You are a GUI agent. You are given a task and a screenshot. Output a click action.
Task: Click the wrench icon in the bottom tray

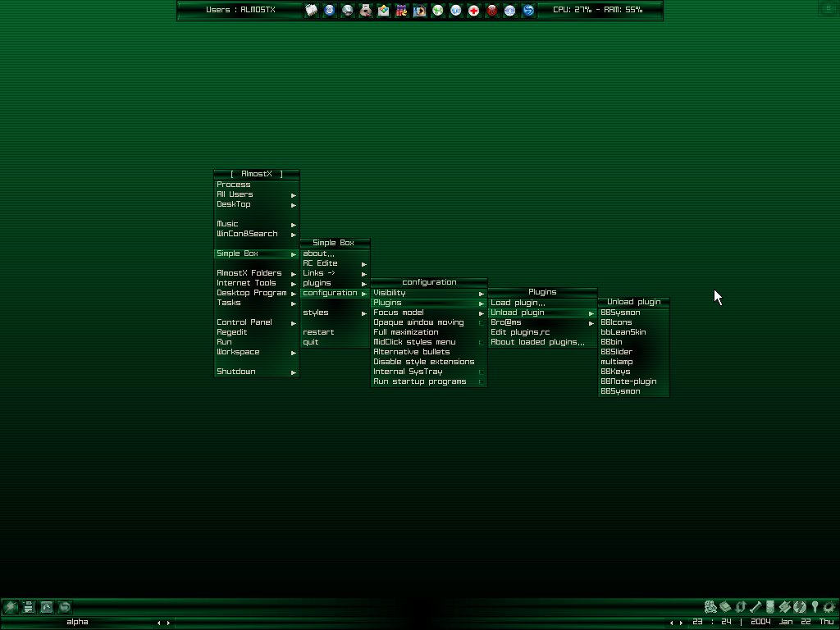pos(755,607)
